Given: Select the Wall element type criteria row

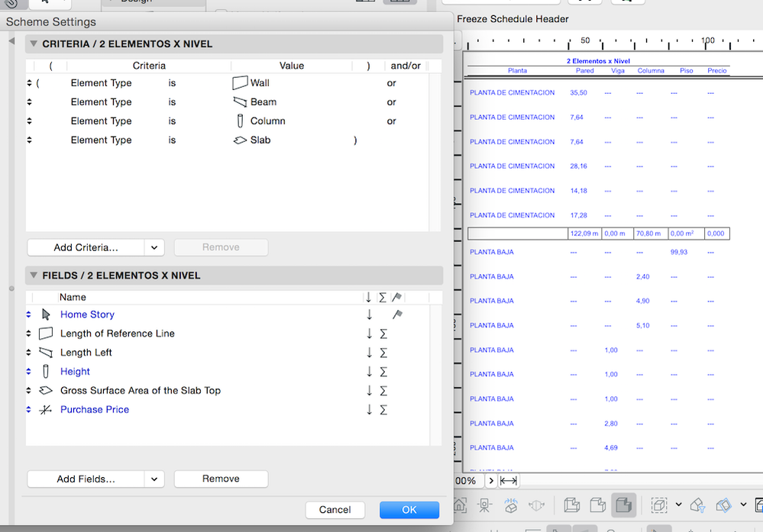Looking at the screenshot, I should click(228, 83).
